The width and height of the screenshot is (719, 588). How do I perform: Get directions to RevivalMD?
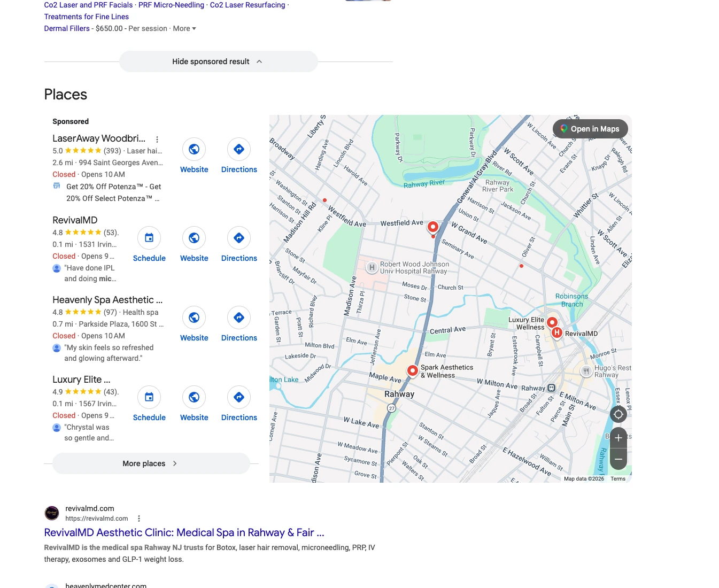tap(239, 238)
